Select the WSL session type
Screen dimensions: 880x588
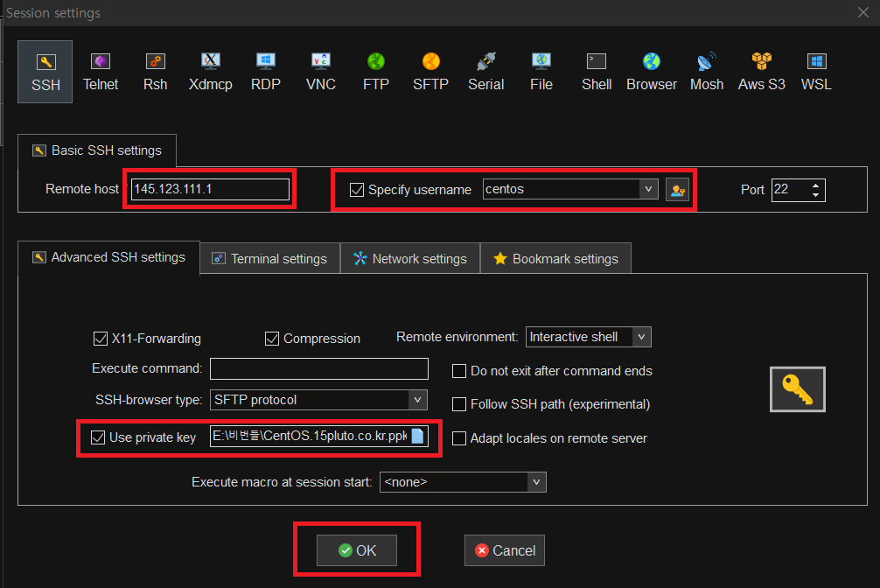click(816, 72)
